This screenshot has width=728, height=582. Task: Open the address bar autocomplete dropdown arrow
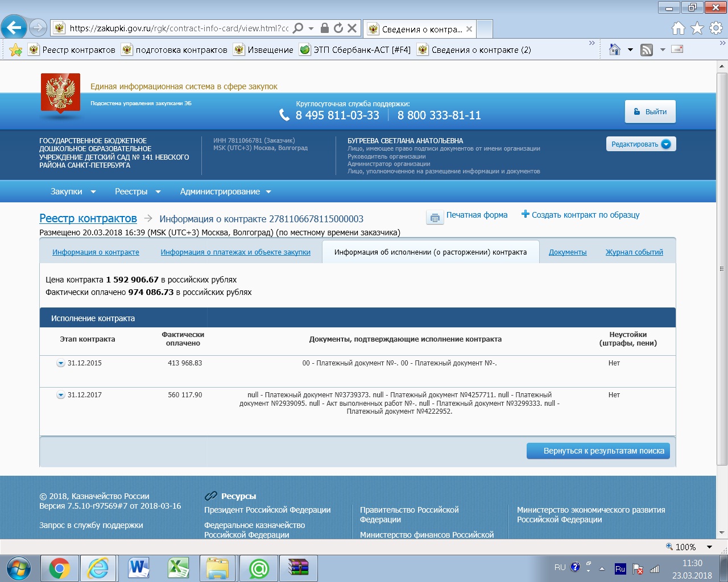coord(311,28)
